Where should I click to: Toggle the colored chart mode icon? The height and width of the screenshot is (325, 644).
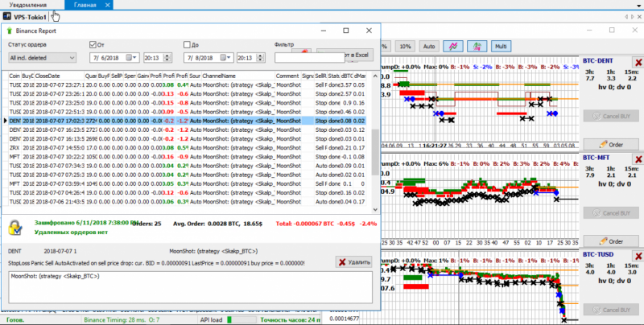coord(477,46)
